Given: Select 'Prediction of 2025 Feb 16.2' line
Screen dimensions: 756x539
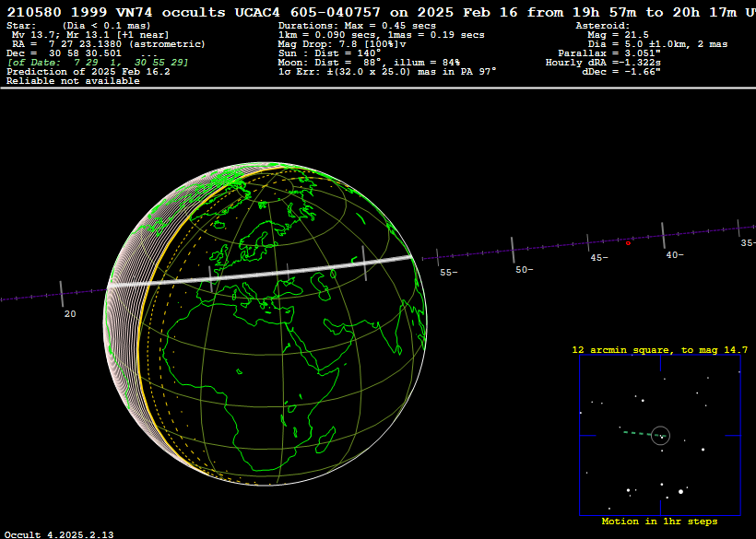Looking at the screenshot, I should coord(89,72).
